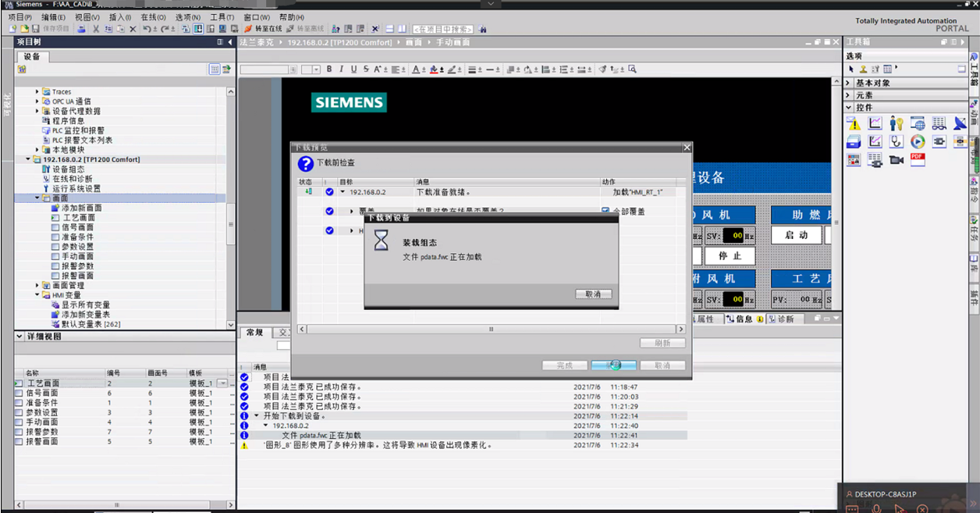The image size is (980, 513).
Task: Switch to the 诊断 tab in inspector
Action: [784, 319]
